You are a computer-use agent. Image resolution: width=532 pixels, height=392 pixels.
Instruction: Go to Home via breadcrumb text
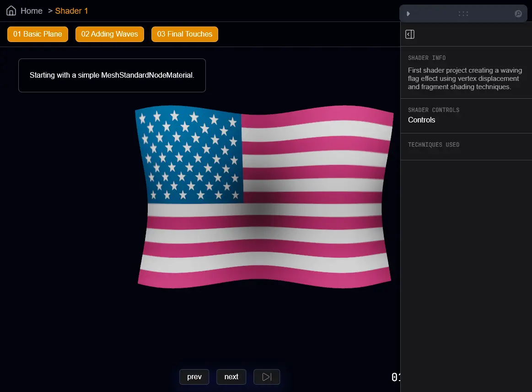pos(32,11)
